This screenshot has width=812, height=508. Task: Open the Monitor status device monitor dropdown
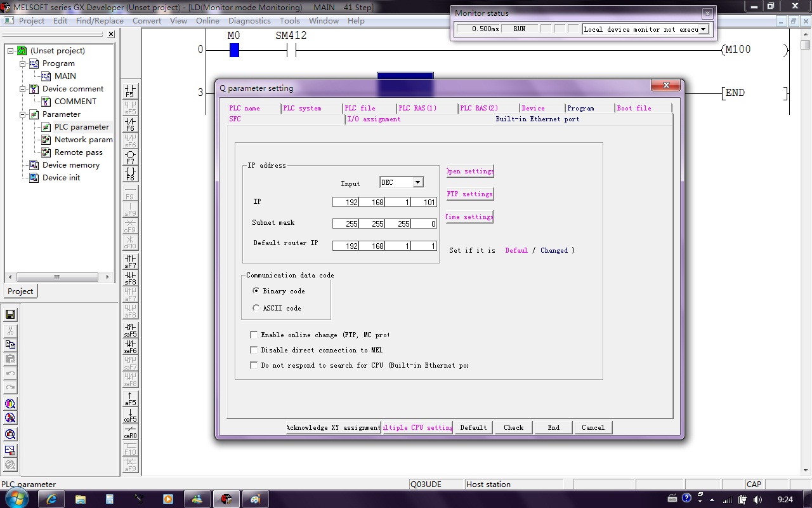(x=703, y=29)
